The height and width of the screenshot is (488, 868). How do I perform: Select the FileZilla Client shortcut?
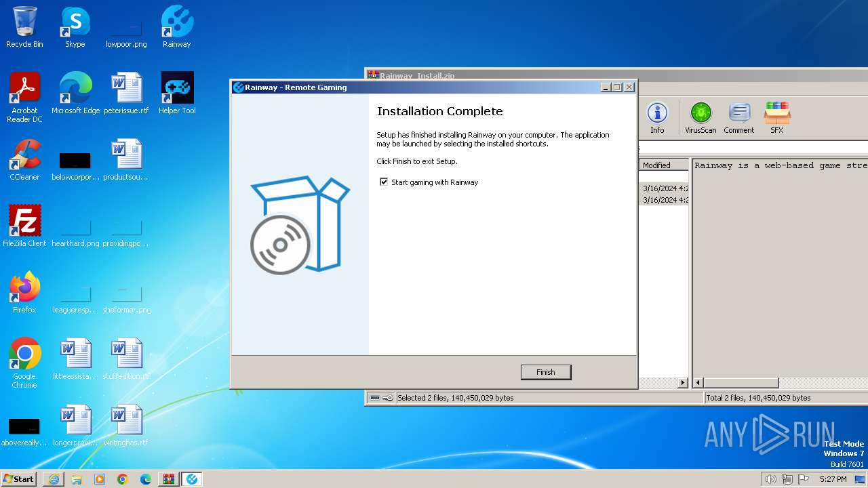coord(24,226)
